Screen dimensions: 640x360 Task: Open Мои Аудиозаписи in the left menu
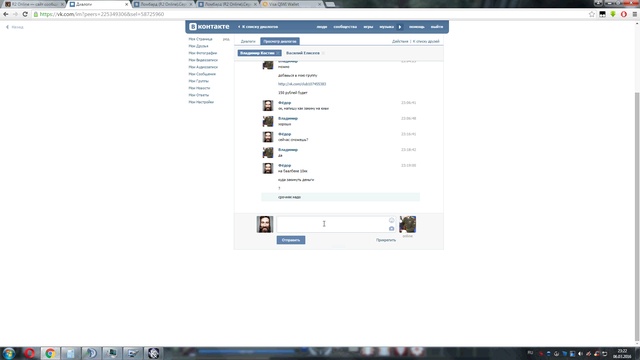203,67
